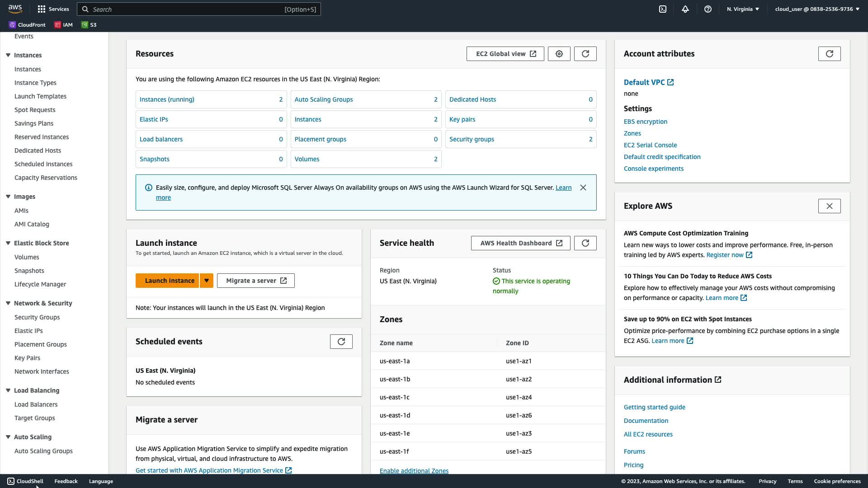868x488 pixels.
Task: Refresh the Account attributes panel
Action: tap(830, 54)
